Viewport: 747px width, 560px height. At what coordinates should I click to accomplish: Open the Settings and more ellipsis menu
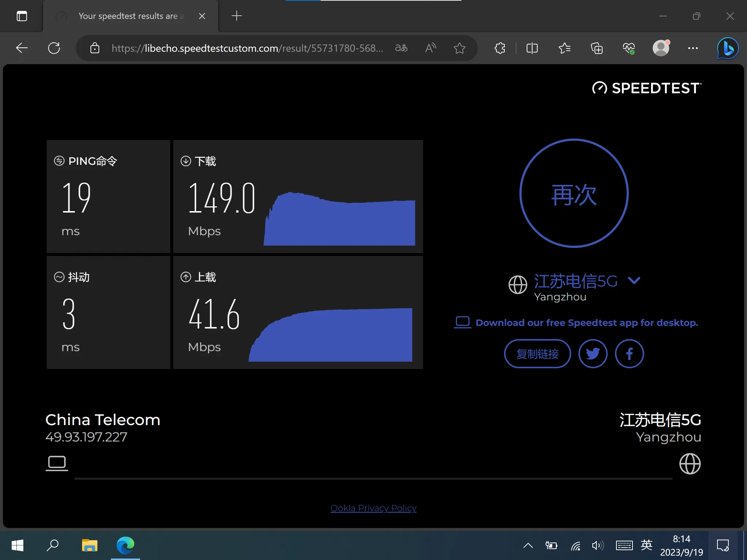(693, 48)
